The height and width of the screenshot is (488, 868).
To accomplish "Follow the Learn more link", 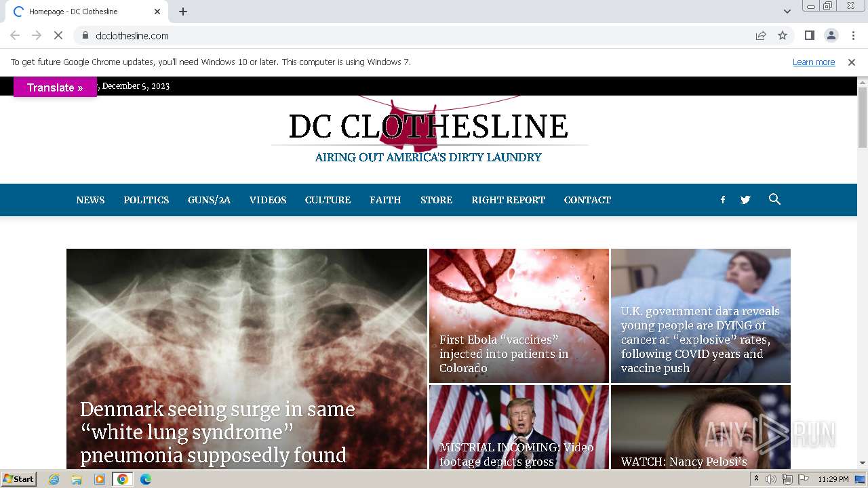I will pos(814,62).
